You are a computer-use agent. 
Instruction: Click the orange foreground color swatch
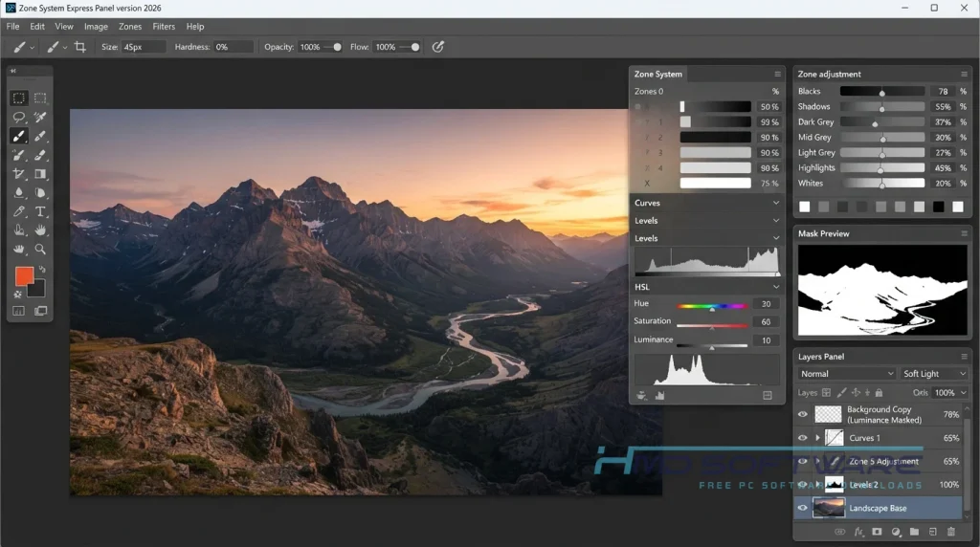coord(24,276)
